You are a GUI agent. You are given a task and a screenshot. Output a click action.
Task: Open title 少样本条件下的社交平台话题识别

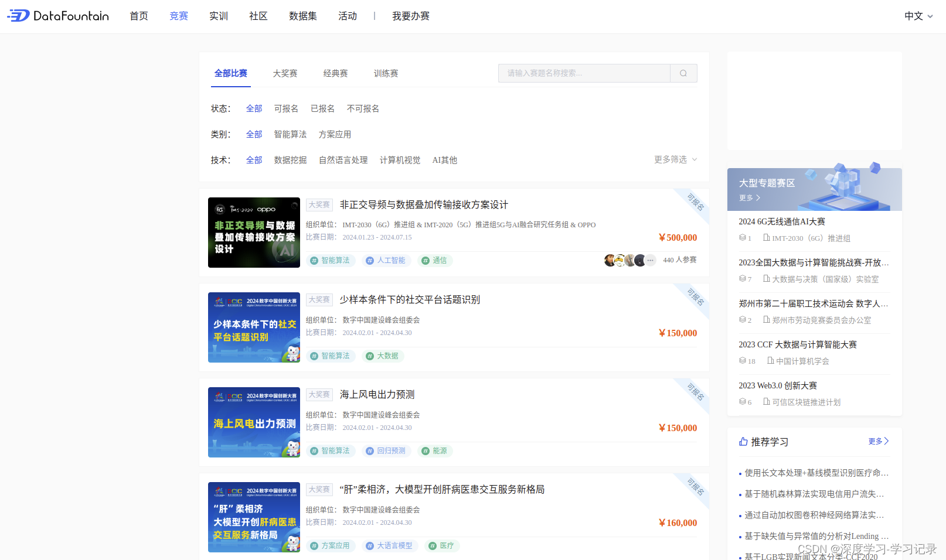point(410,299)
